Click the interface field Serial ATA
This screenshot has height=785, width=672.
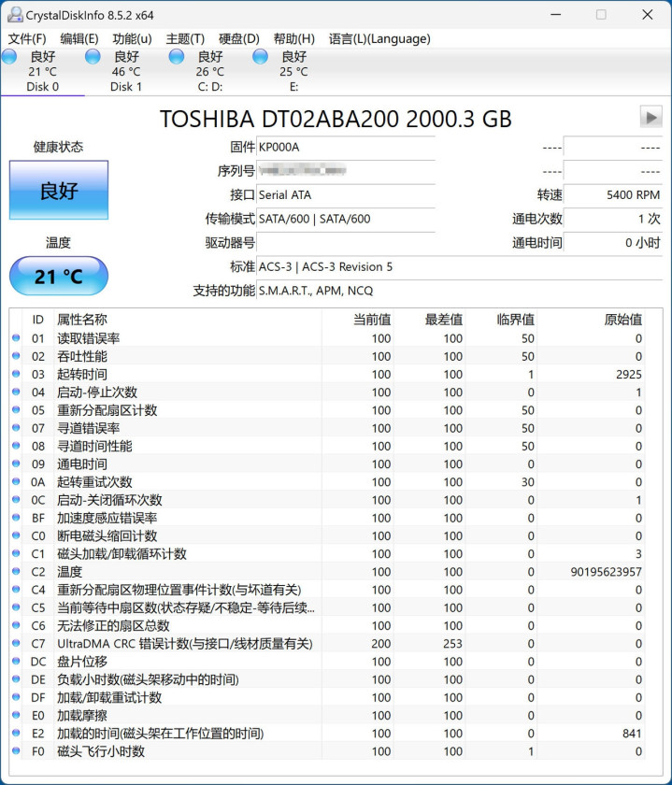pos(346,194)
